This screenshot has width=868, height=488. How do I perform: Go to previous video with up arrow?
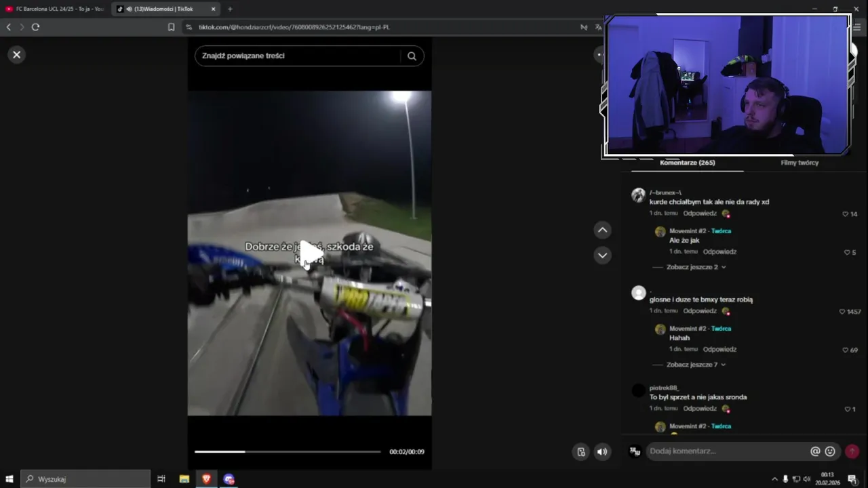602,230
